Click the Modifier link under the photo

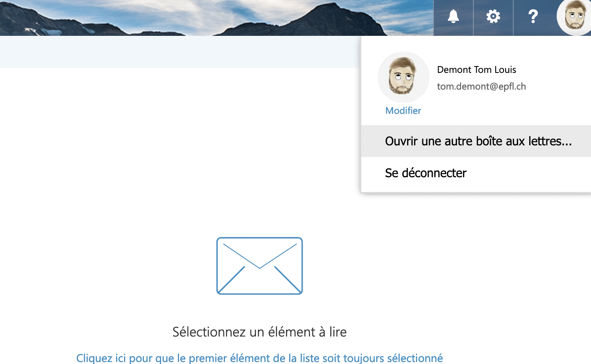tap(403, 111)
